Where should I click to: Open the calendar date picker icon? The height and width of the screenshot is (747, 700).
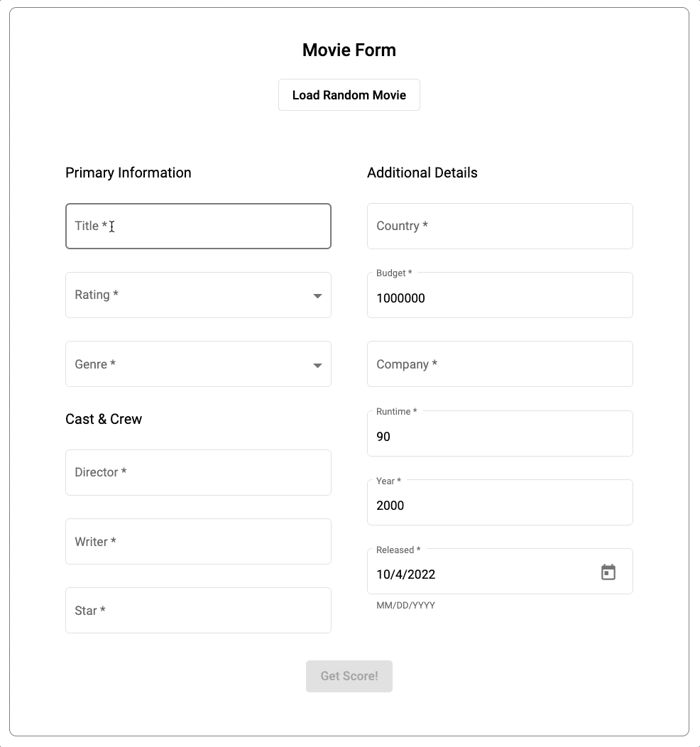[608, 572]
